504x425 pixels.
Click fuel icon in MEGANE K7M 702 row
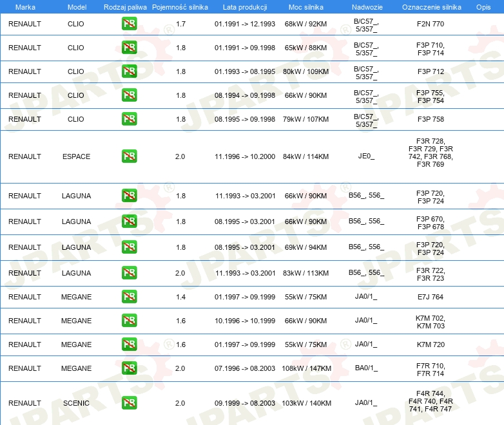tap(129, 320)
